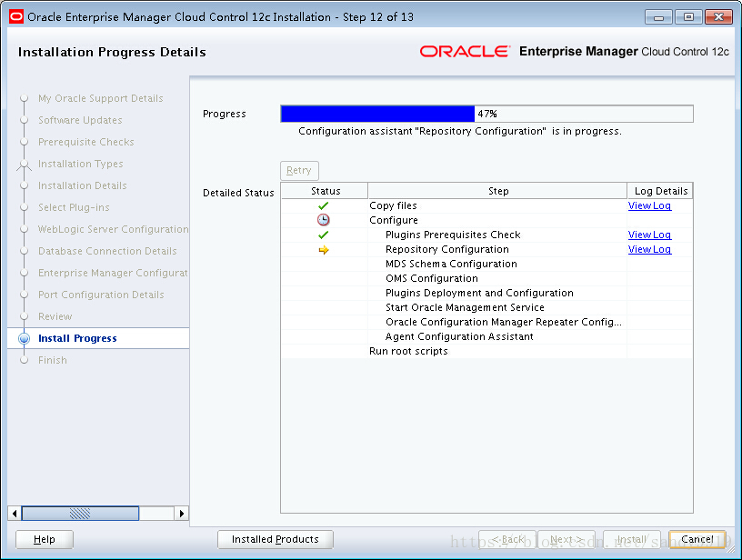Screen dimensions: 742x560
Task: Select the Software Updates step
Action: tap(80, 120)
